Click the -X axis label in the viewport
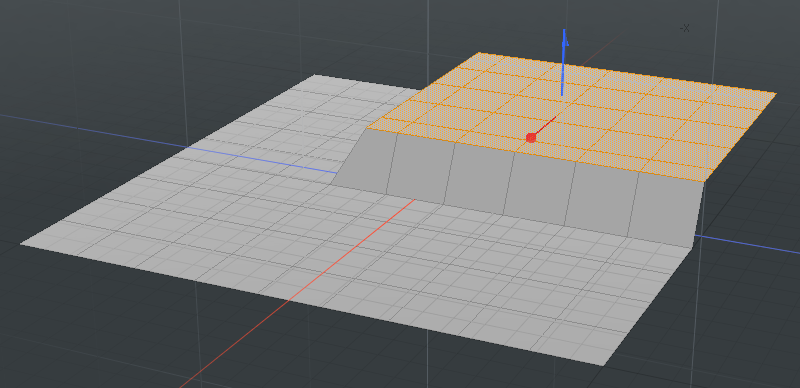The width and height of the screenshot is (800, 388). (x=685, y=29)
